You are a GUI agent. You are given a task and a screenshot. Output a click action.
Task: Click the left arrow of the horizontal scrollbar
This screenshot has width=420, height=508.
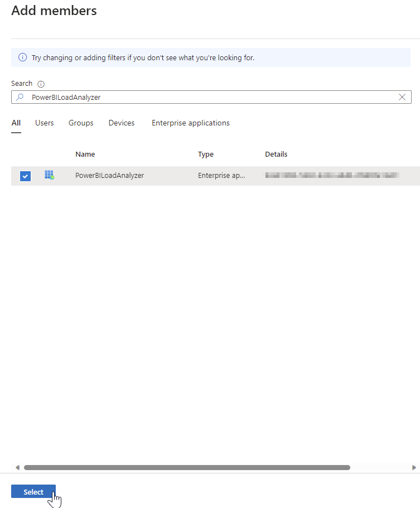tap(17, 467)
